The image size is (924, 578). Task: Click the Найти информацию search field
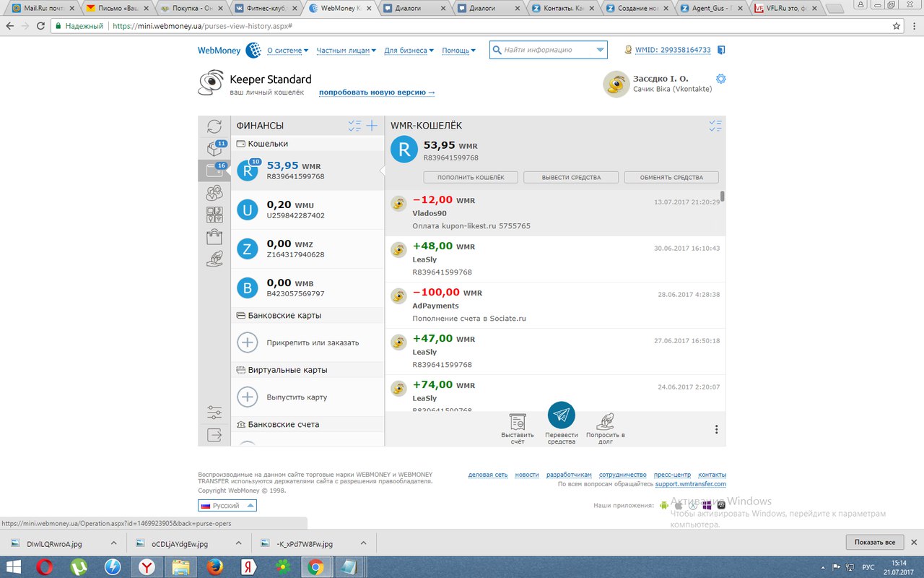[x=547, y=50]
